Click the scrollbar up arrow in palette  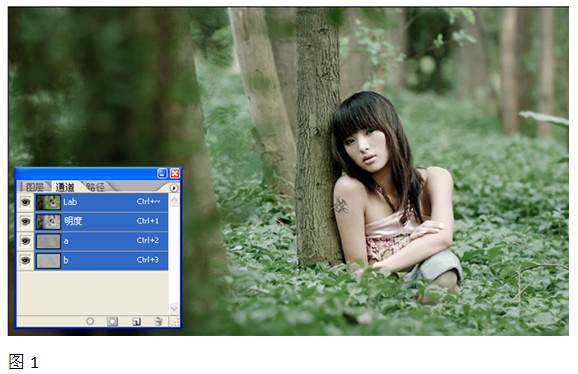point(174,200)
